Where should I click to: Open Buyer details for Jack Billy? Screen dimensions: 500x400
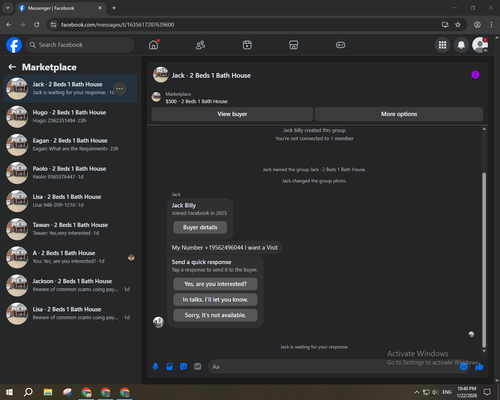click(x=200, y=227)
